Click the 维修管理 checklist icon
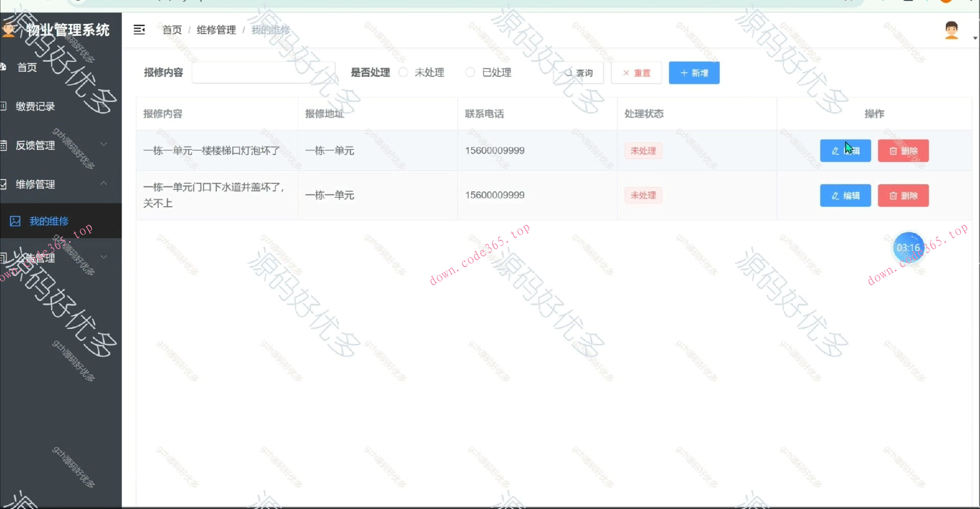 (x=3, y=184)
